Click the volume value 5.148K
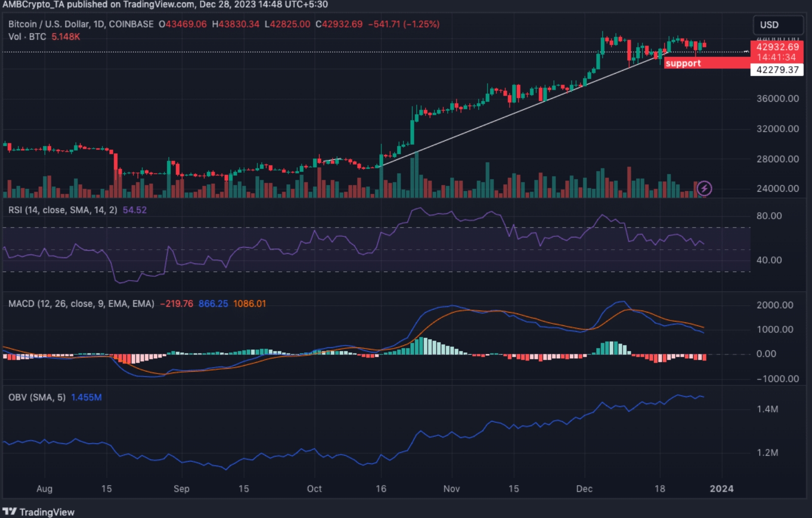The height and width of the screenshot is (518, 812). coord(66,37)
